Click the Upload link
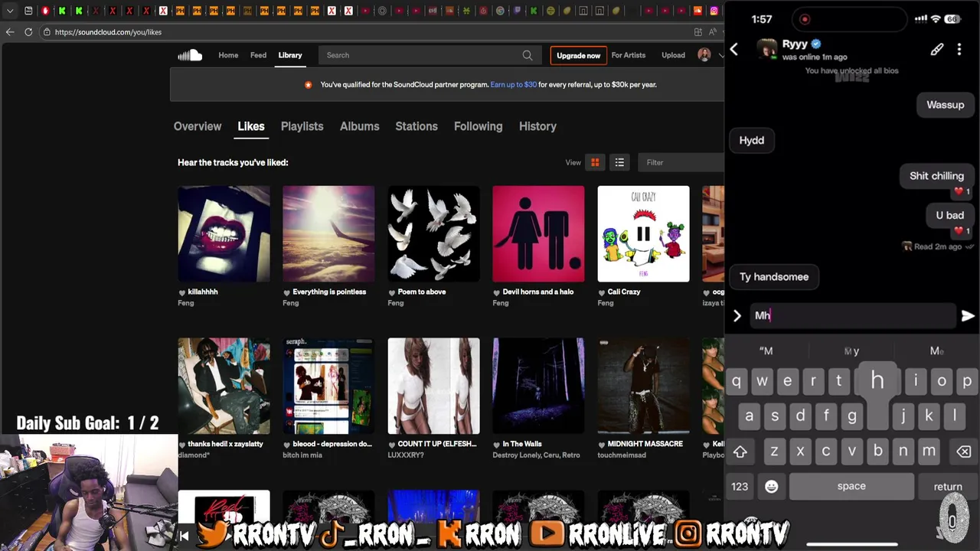Screen dimensions: 980x551 tap(673, 55)
